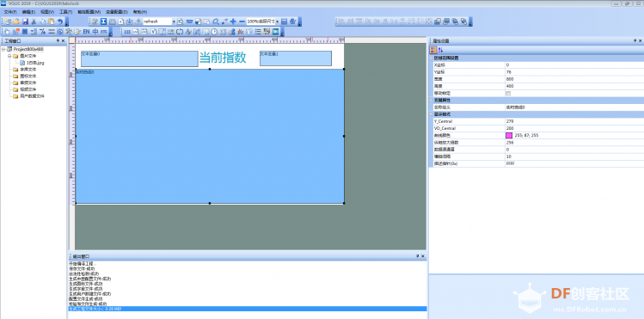Click the bulleted list control icon
644x319 pixels.
(x=258, y=31)
